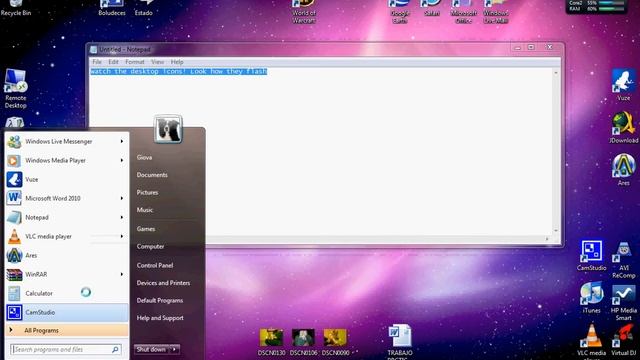Expand Windows Live Messenger jump list arrow
Screen dimensions: 640x360
pyautogui.click(x=122, y=141)
